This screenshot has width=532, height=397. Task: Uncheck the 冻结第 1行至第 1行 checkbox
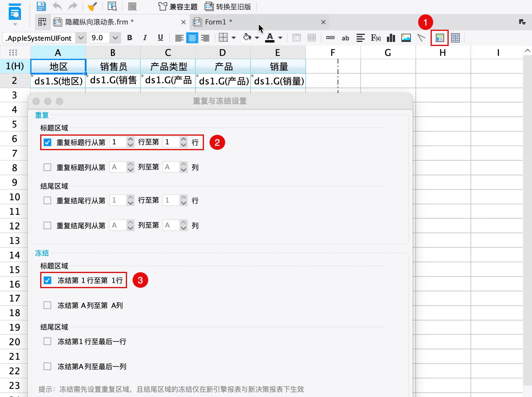tap(47, 280)
